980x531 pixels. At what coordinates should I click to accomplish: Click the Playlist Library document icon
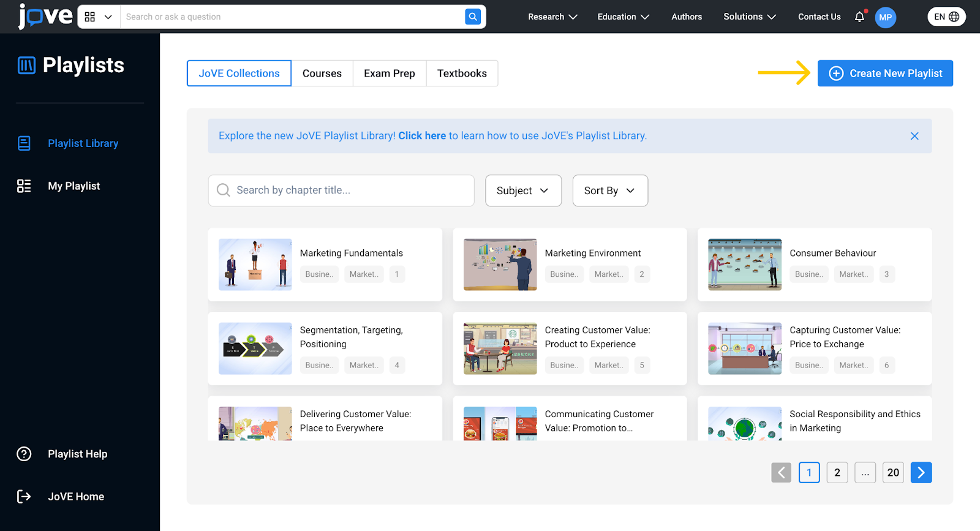[x=24, y=143]
